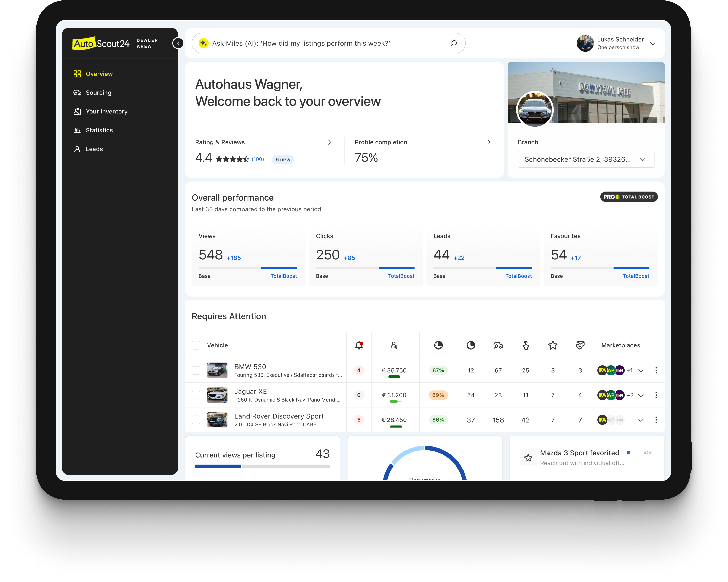Open the three-dot menu for BMW 530
This screenshot has width=728, height=582.
[x=656, y=370]
